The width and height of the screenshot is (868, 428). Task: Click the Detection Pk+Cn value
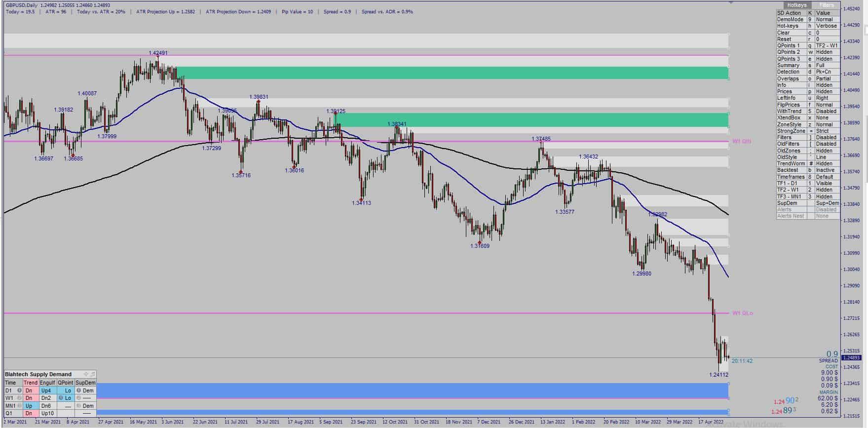pos(827,72)
